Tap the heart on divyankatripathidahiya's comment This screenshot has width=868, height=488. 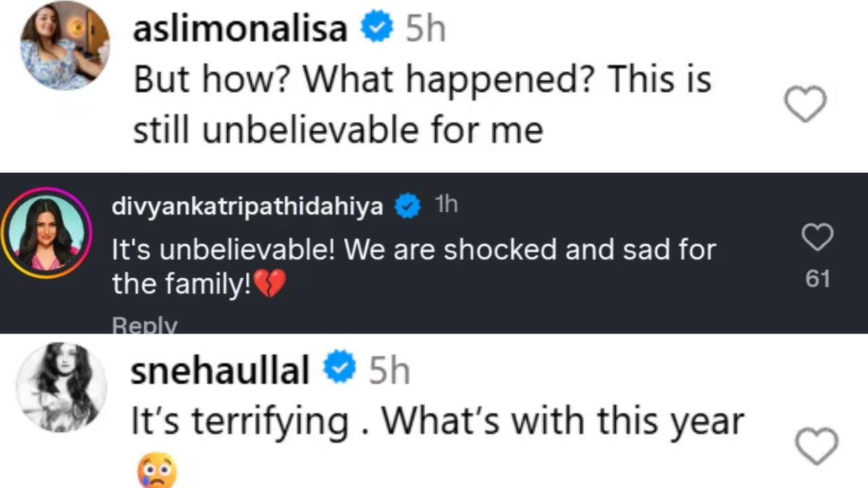click(817, 238)
